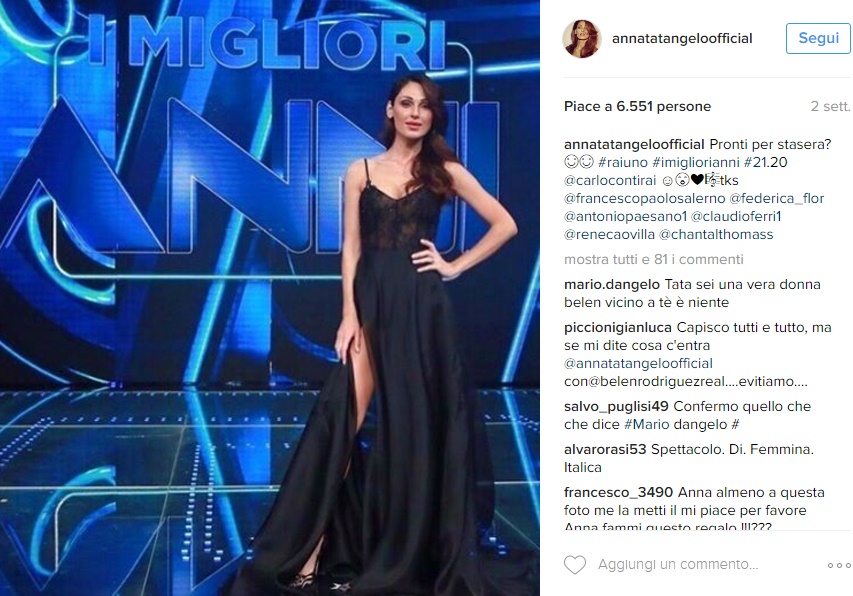Open the @federica_flor mention
853x596 pixels.
[776, 198]
